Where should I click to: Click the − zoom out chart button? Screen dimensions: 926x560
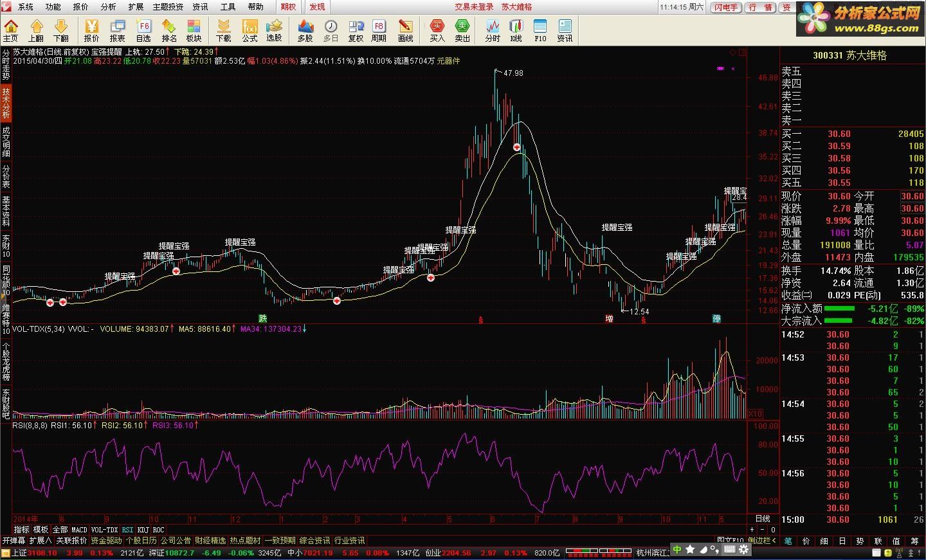pyautogui.click(x=763, y=530)
